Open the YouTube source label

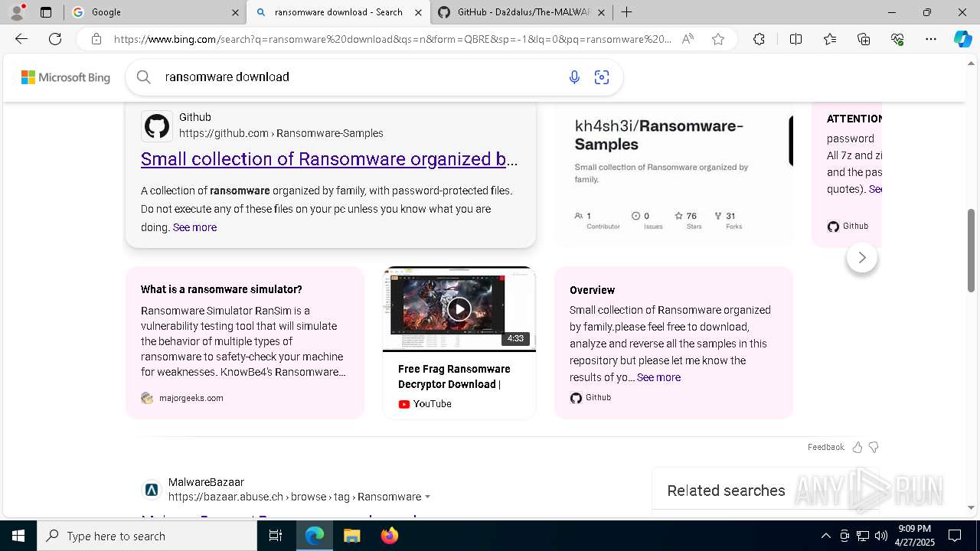[425, 404]
